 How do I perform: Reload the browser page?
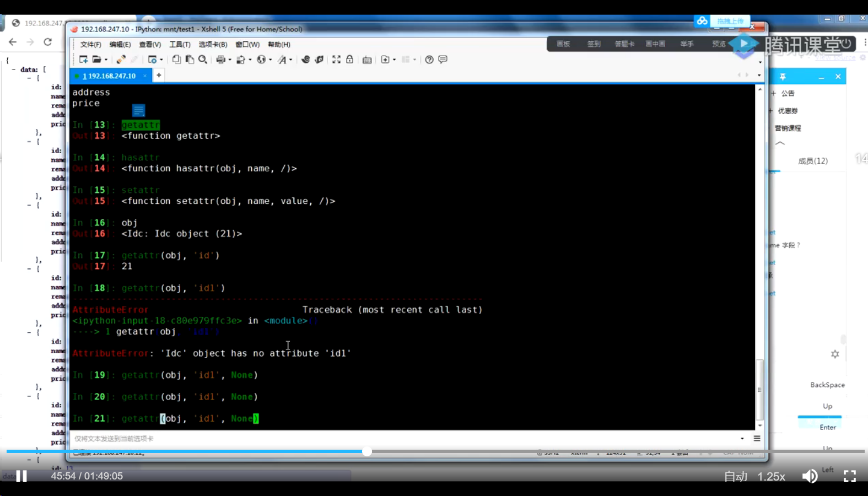pyautogui.click(x=48, y=42)
